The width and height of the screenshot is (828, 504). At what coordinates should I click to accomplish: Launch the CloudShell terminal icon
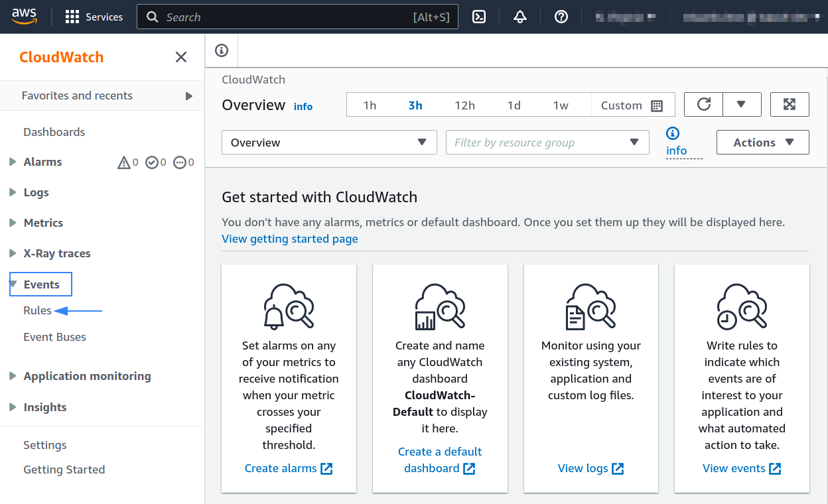[x=479, y=17]
